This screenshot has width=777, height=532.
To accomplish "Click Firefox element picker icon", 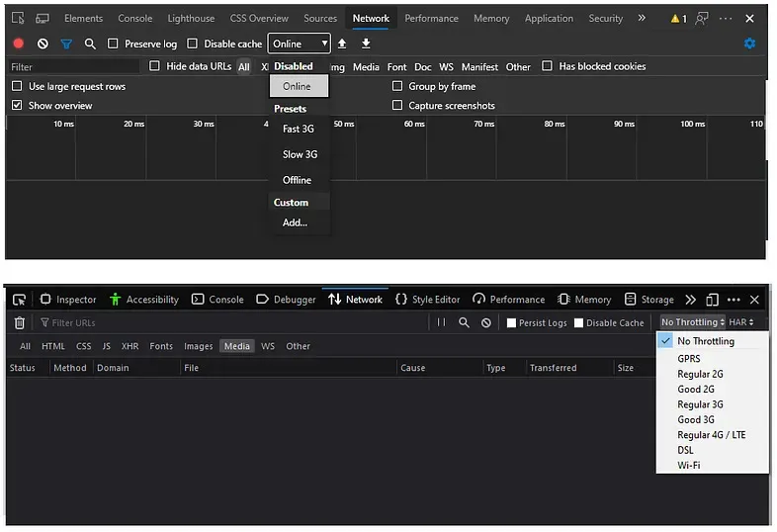I will (19, 300).
